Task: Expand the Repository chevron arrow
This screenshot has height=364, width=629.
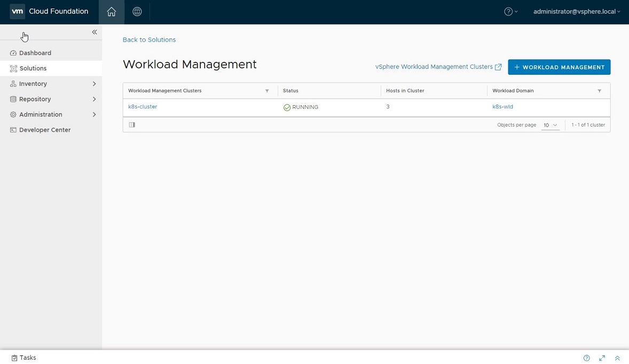Action: pos(95,99)
